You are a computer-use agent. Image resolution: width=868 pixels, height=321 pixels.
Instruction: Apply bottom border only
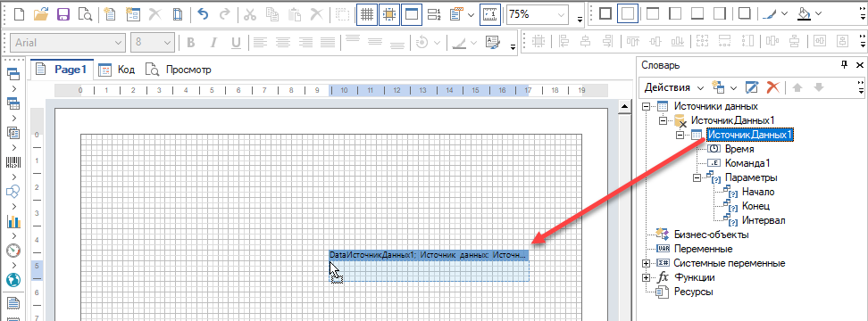click(x=697, y=14)
